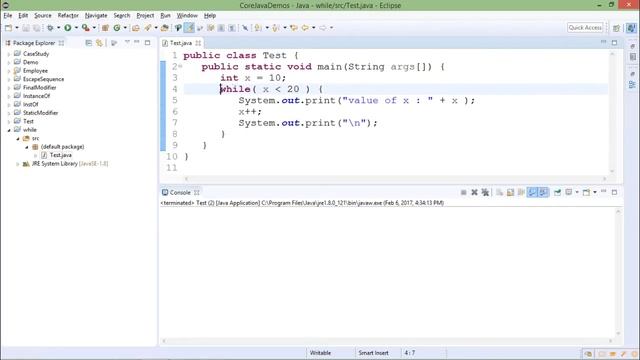Run the program with the green Run icon
This screenshot has width=640, height=360.
(68, 28)
